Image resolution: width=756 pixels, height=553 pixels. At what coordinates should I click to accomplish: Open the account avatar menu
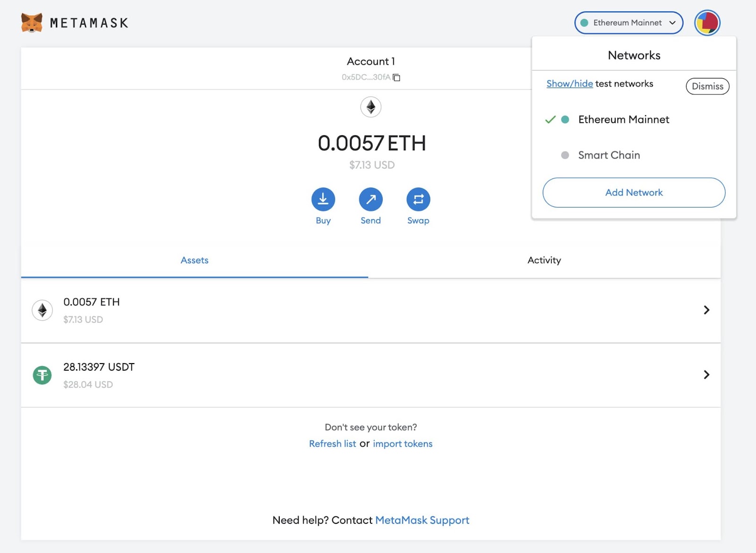pyautogui.click(x=707, y=23)
